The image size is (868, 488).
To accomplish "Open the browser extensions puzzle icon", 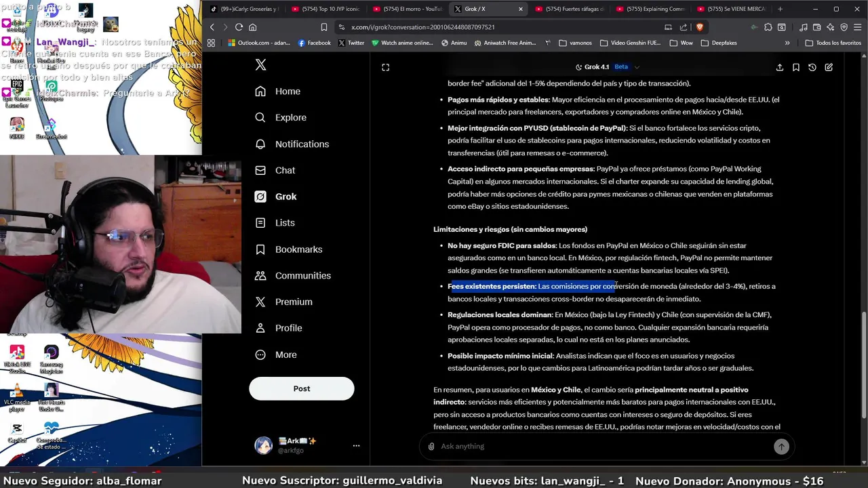I will pos(768,27).
